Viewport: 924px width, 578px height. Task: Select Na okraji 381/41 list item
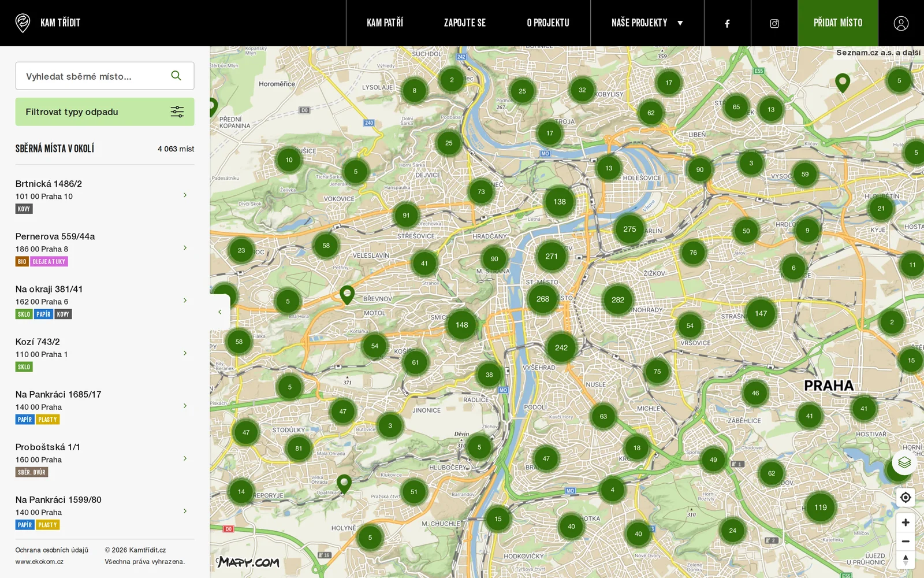point(105,301)
